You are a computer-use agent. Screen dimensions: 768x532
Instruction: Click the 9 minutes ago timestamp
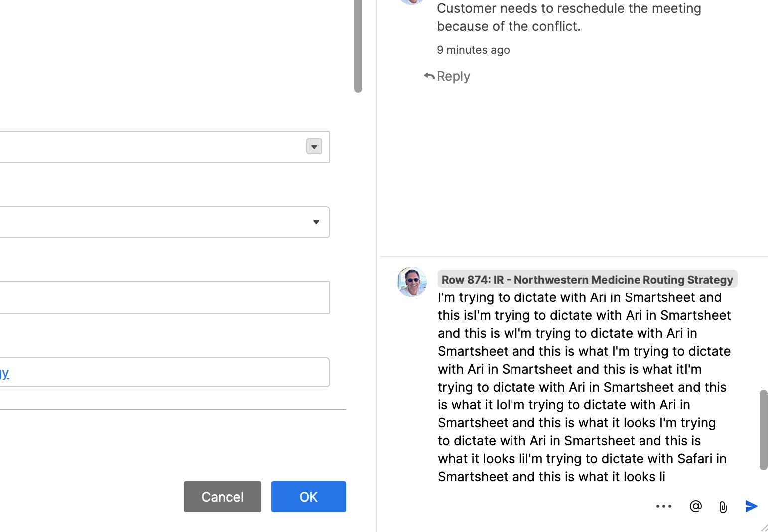tap(473, 50)
